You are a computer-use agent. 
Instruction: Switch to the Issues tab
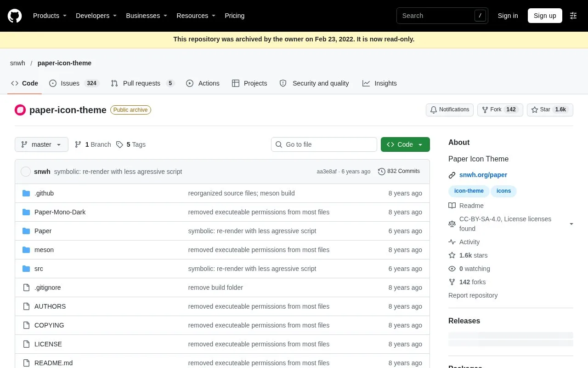click(x=74, y=83)
